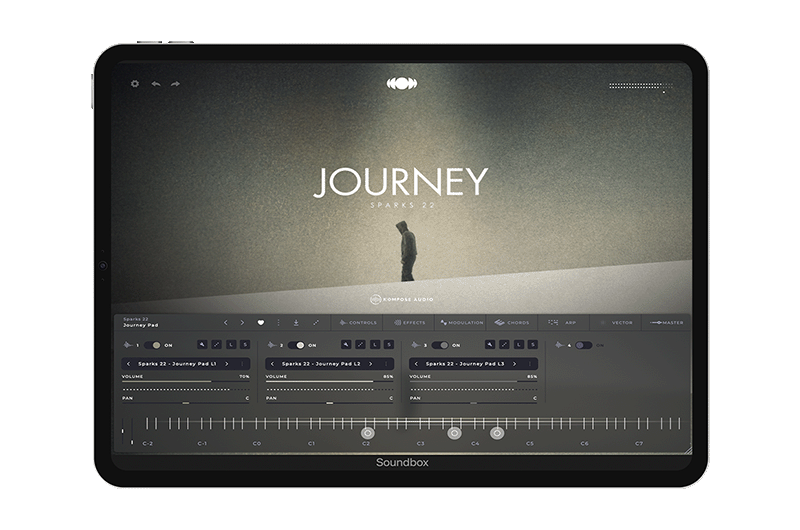The height and width of the screenshot is (530, 800).
Task: Open the Vector tab
Action: tap(616, 322)
